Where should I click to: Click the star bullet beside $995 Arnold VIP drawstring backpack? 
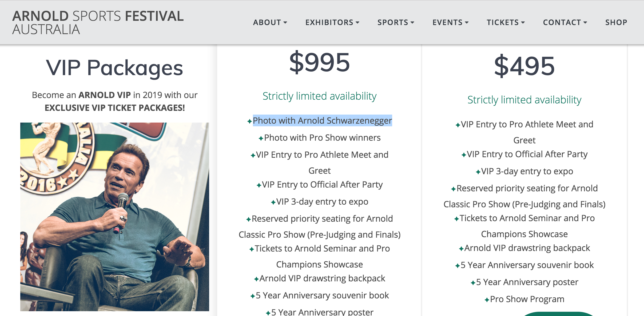(256, 279)
